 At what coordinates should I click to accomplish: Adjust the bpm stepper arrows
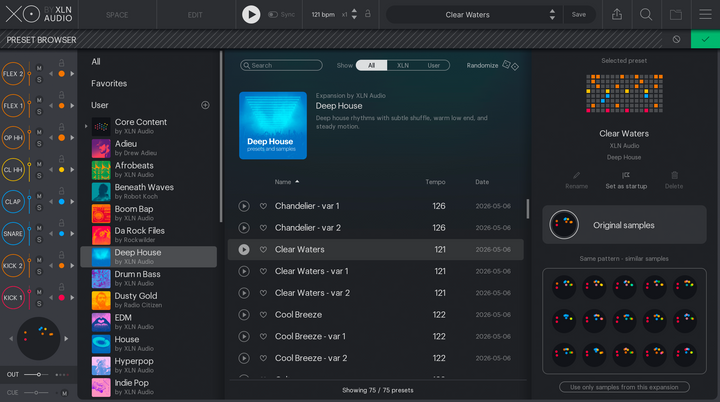click(354, 15)
